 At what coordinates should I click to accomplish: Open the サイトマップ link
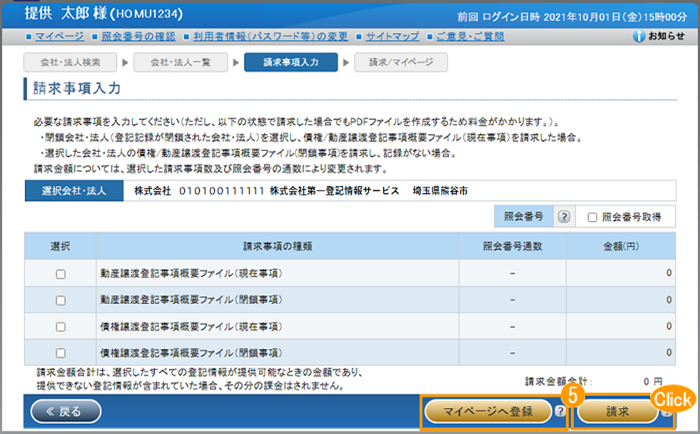click(392, 37)
